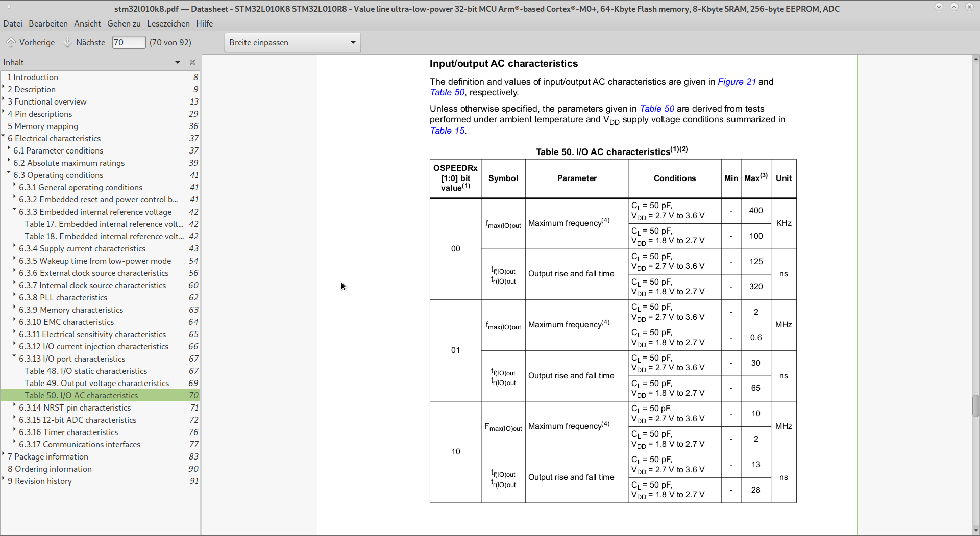
Task: Open the Hilfe menu
Action: click(x=204, y=23)
